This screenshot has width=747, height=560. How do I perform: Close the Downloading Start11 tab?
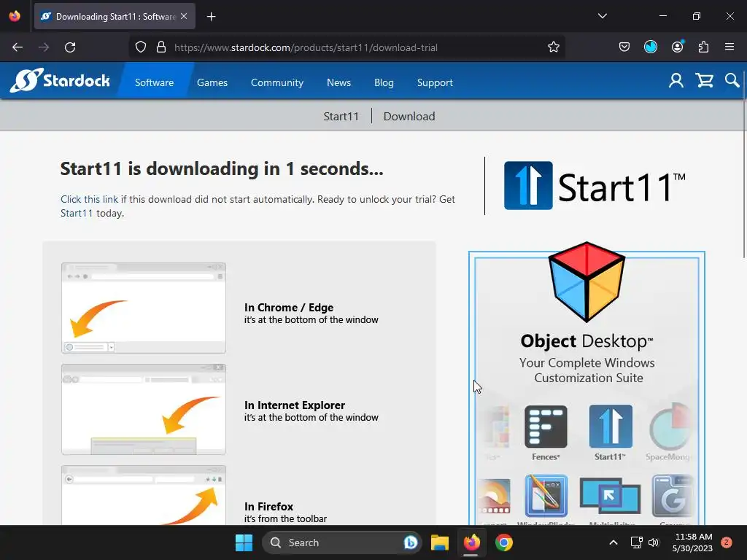click(184, 16)
